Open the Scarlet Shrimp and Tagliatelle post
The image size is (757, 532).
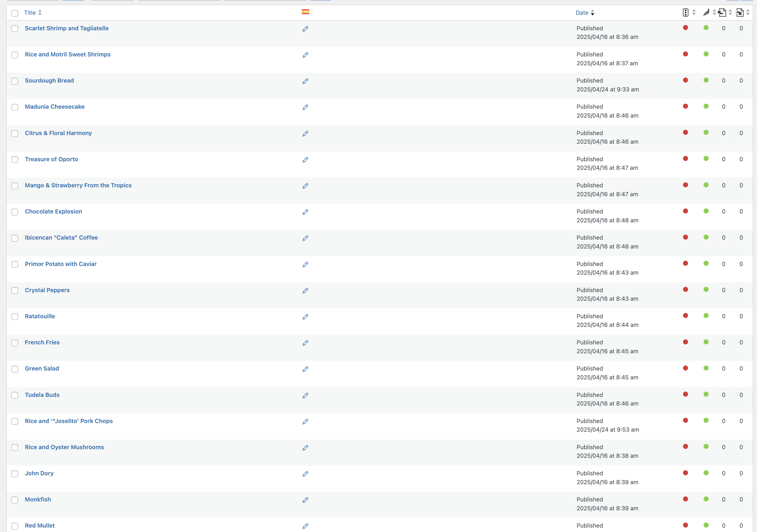[66, 28]
